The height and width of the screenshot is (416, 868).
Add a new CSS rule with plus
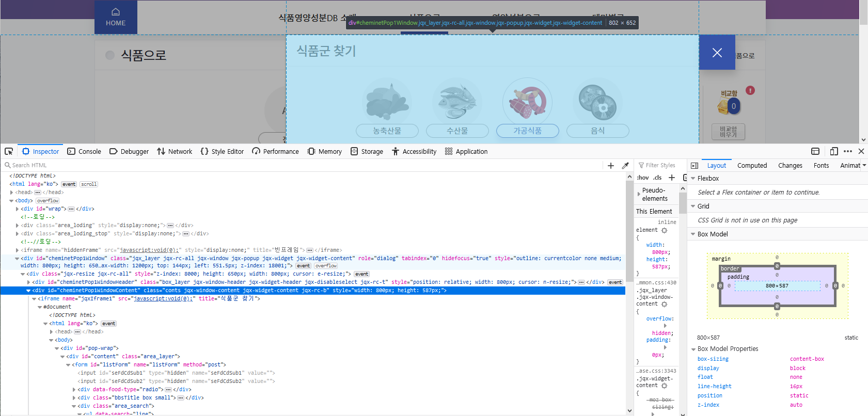click(x=672, y=178)
